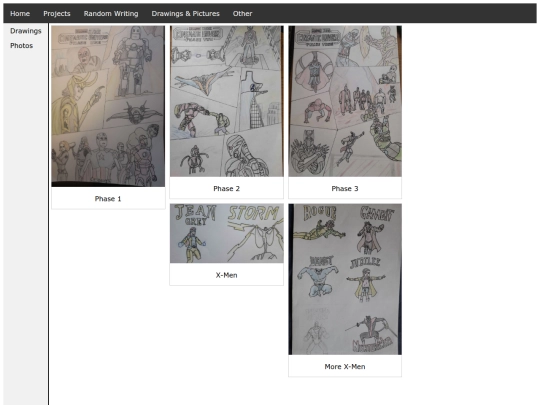Go to Random Writing in navbar
This screenshot has height=405, width=540.
pos(111,13)
